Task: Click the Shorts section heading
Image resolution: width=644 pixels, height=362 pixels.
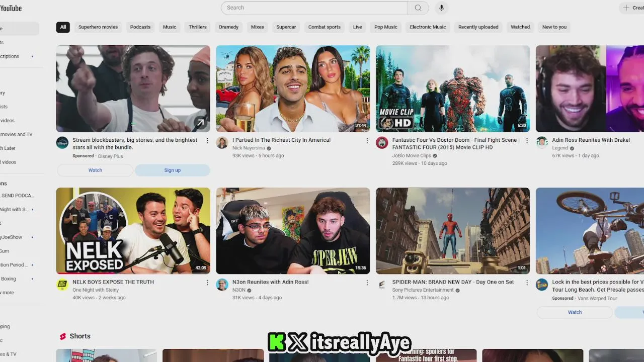Action: click(x=80, y=336)
